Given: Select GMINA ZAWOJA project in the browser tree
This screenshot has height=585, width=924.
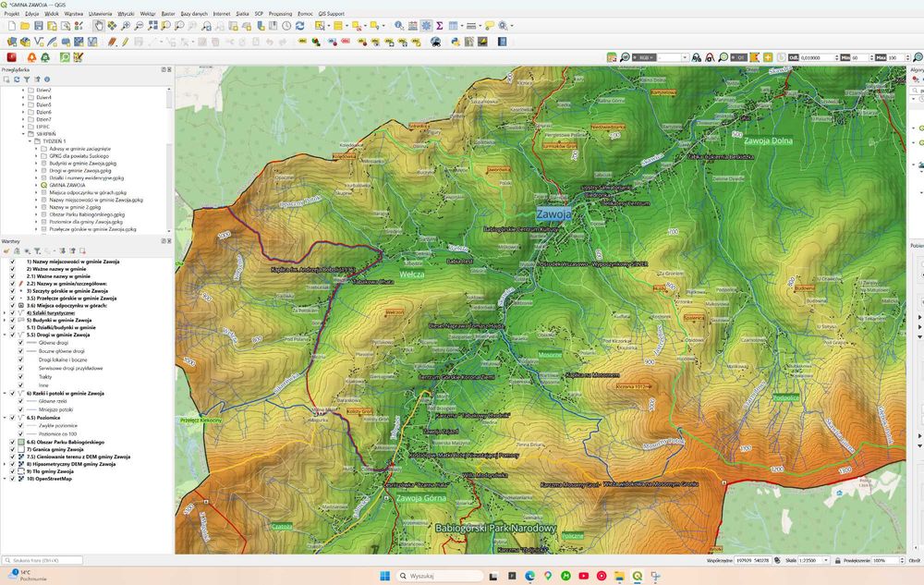Looking at the screenshot, I should [67, 185].
